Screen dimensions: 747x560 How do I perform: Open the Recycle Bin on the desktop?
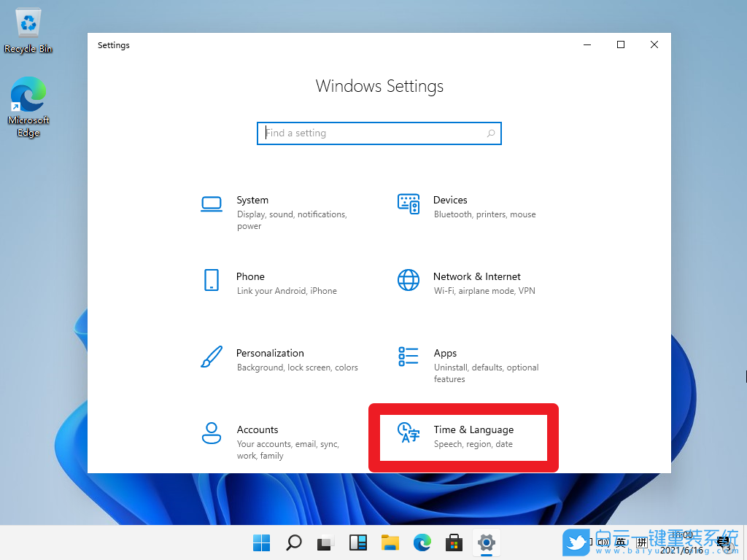pos(27,22)
